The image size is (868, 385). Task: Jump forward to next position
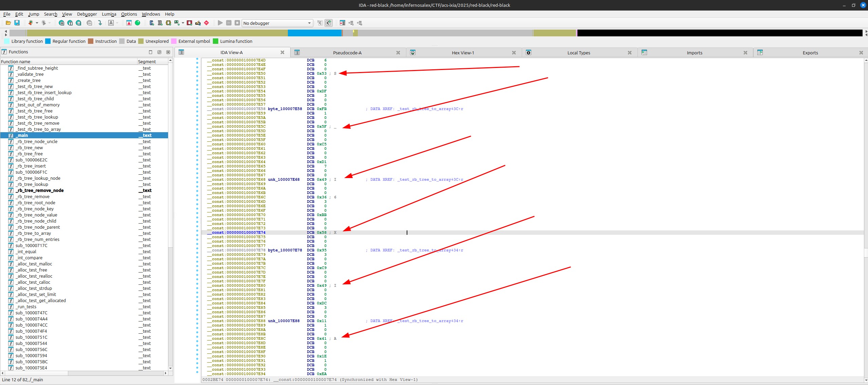click(43, 23)
